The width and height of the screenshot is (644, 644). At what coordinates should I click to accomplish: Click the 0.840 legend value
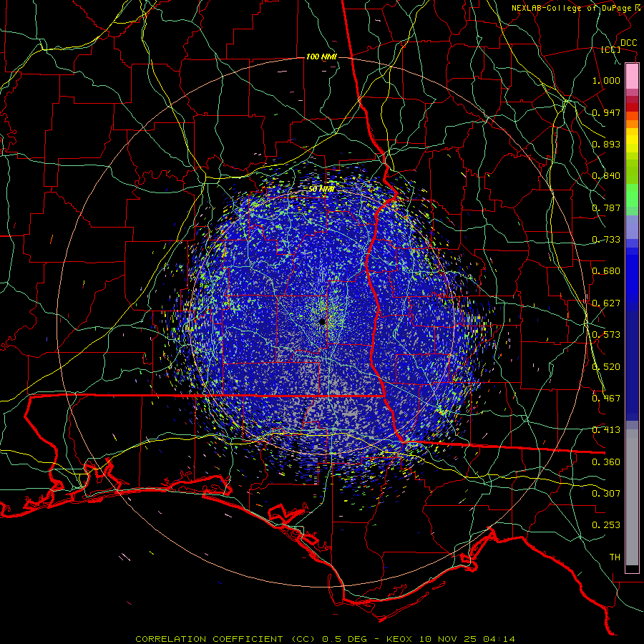(606, 176)
